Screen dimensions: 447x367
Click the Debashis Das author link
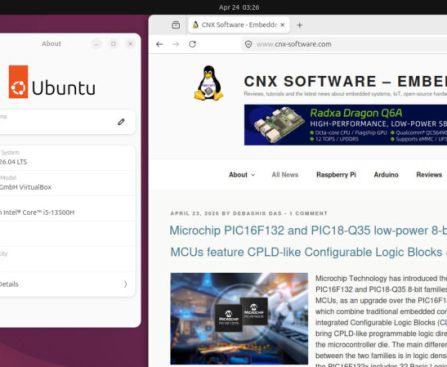click(x=257, y=213)
